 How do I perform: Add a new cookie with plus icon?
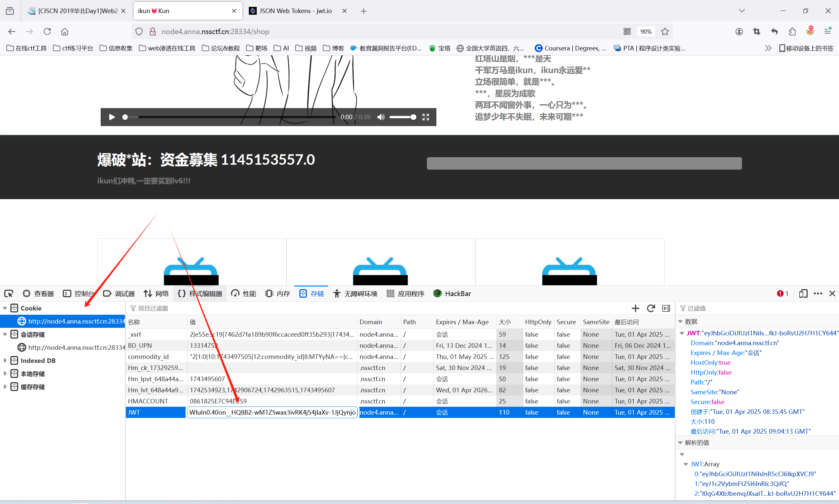[x=635, y=308]
